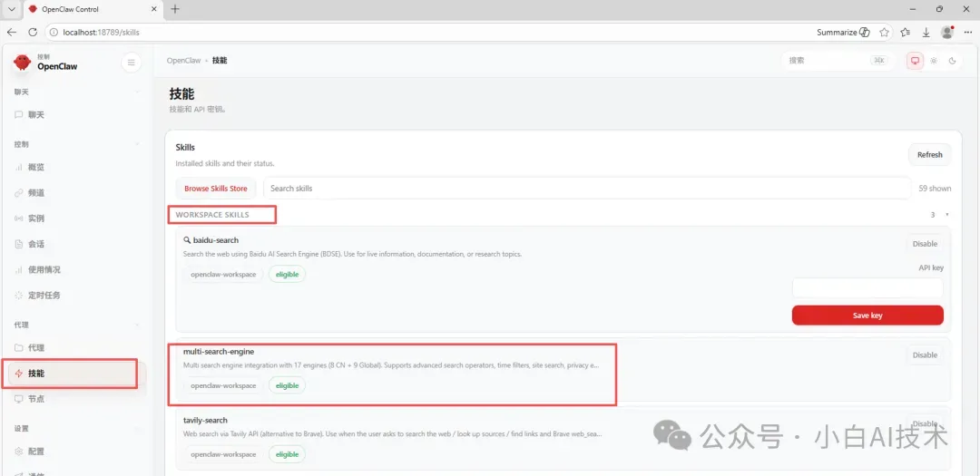980x476 pixels.
Task: Open the browser tab list dropdown
Action: (x=11, y=9)
